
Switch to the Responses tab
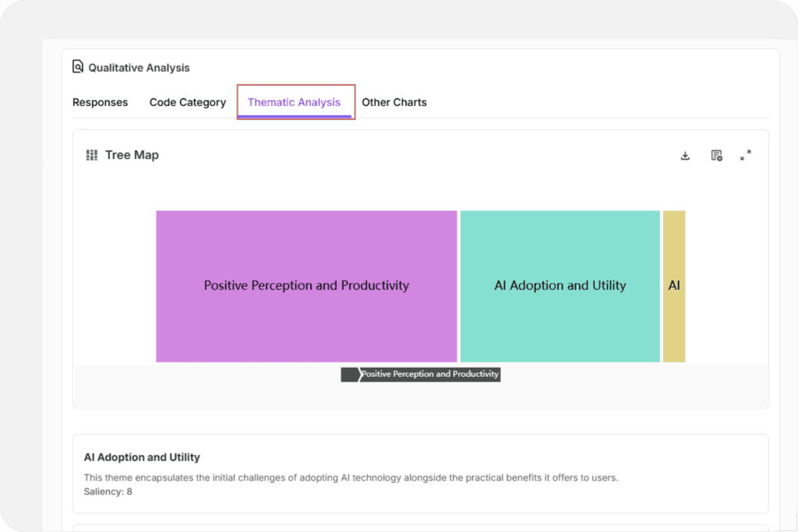click(x=100, y=102)
